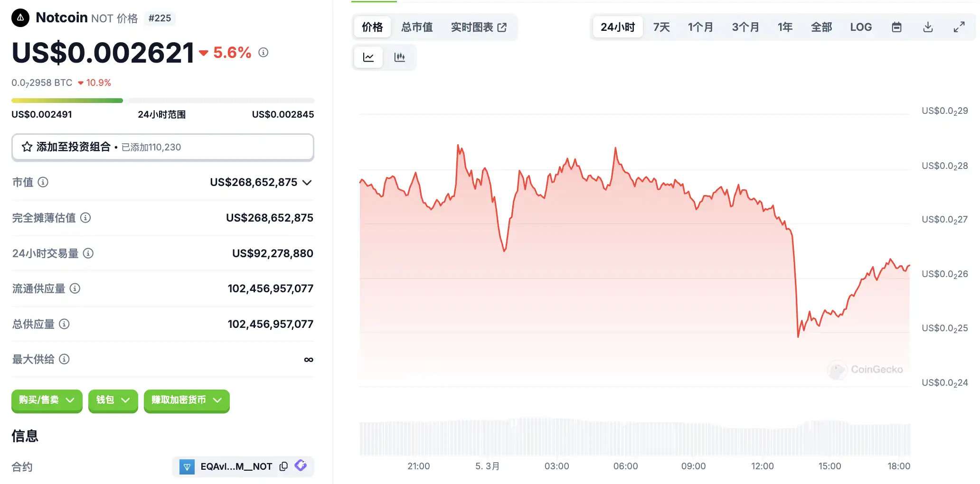Click star icon in add-to-portfolio button
The height and width of the screenshot is (484, 980).
[x=27, y=147]
